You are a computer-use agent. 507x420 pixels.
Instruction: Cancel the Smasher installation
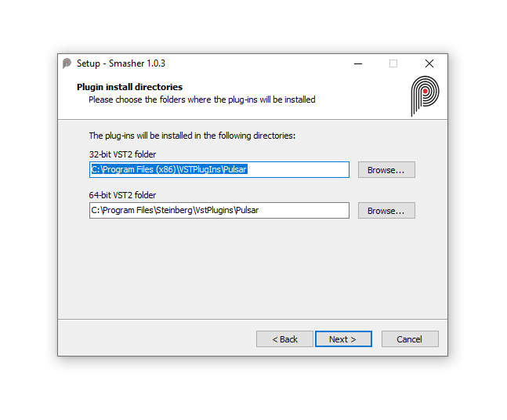click(x=409, y=339)
